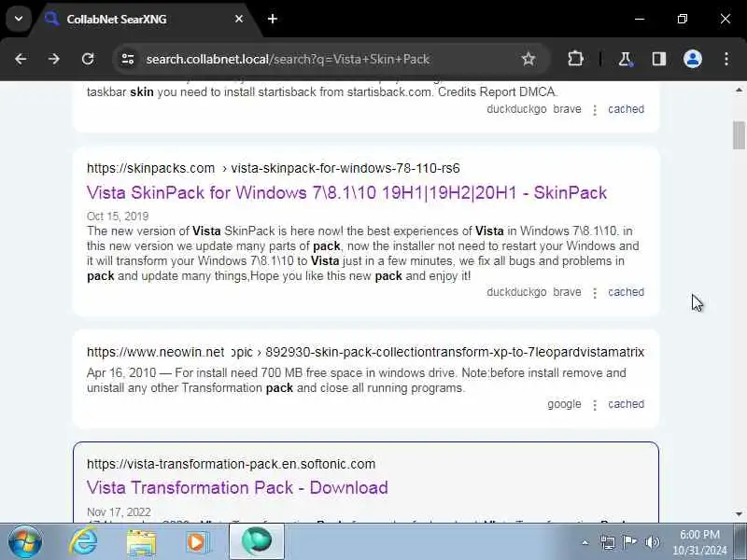
Task: Launch Internet Explorer from taskbar
Action: click(x=83, y=541)
